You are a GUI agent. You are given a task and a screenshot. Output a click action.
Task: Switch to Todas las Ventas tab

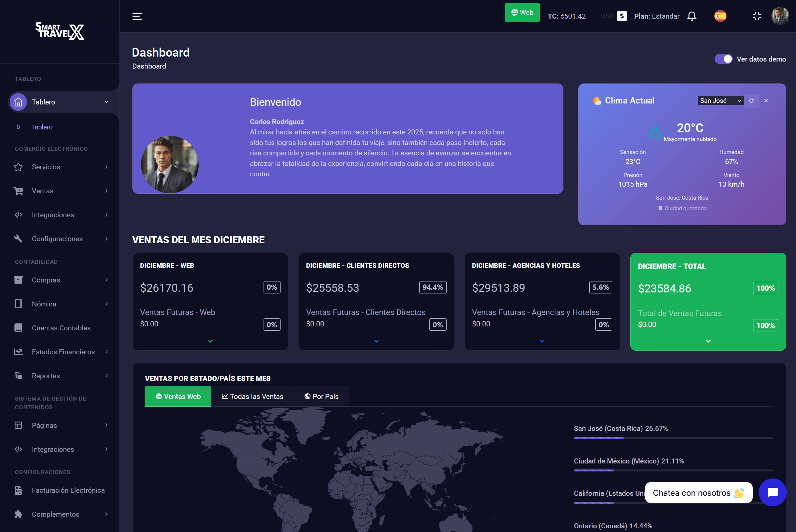(x=252, y=396)
